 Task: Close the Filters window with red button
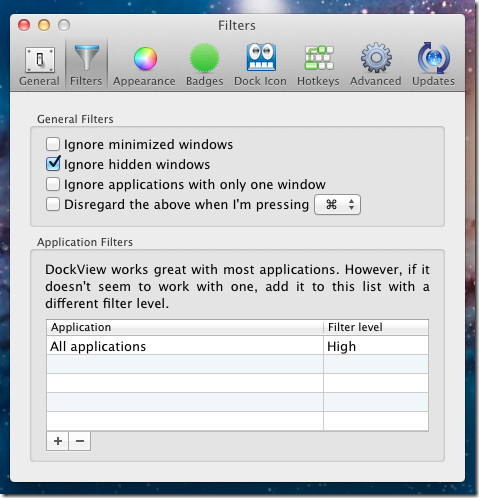click(x=24, y=25)
